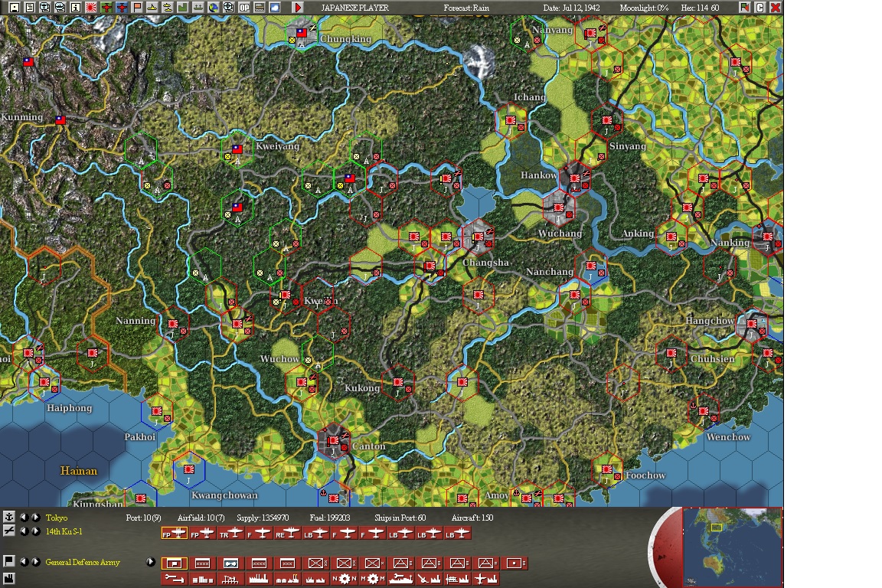Select the Kweiyang Chinese flag hex
This screenshot has height=588, width=882.
237,149
